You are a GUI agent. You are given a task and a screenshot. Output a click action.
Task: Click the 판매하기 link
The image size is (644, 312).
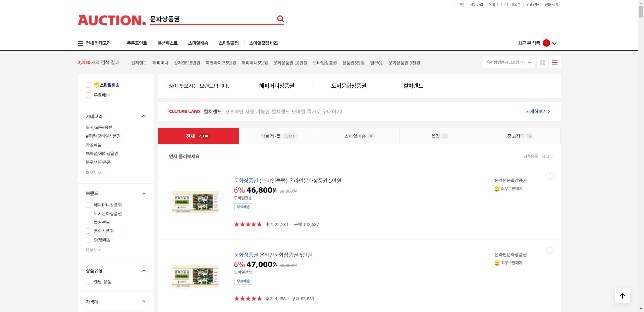(551, 5)
